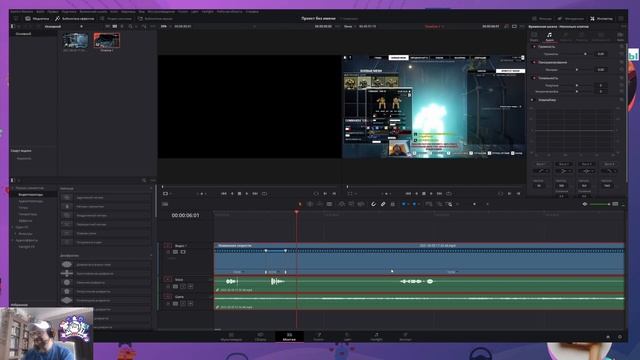The height and width of the screenshot is (360, 640).
Task: Open project settings gear icon
Action: pos(620,337)
